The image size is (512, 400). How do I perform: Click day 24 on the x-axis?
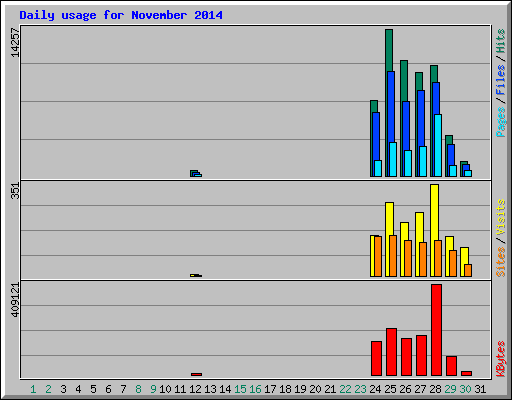pyautogui.click(x=375, y=389)
